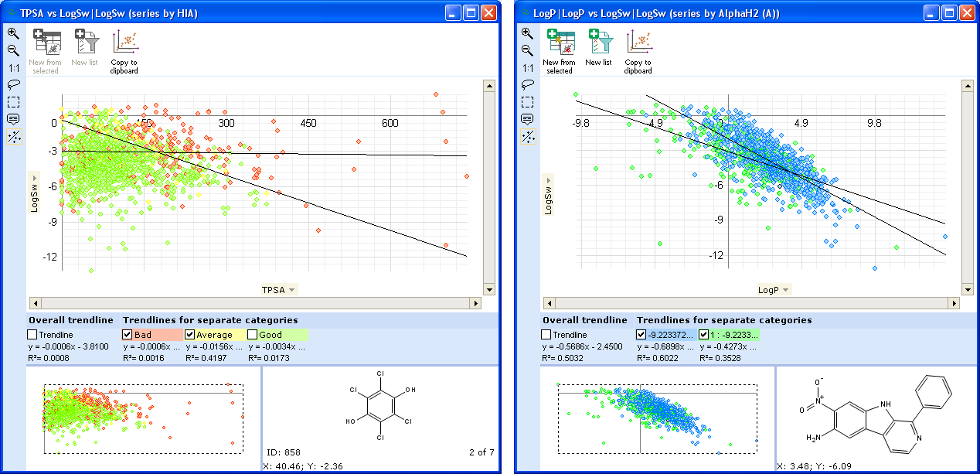Click horizontal scrollbar left arrow, LogP plot
980x474 pixels.
tap(548, 303)
